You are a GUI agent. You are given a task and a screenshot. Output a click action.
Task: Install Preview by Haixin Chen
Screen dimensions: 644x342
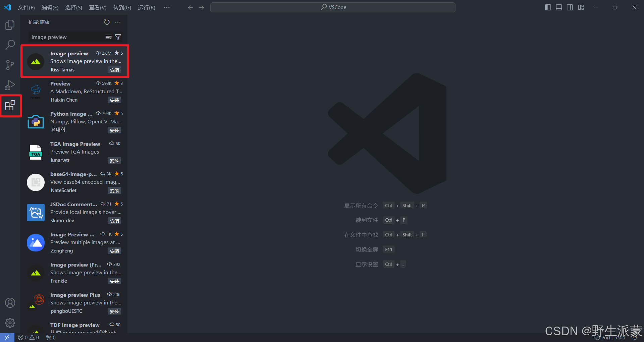click(114, 100)
